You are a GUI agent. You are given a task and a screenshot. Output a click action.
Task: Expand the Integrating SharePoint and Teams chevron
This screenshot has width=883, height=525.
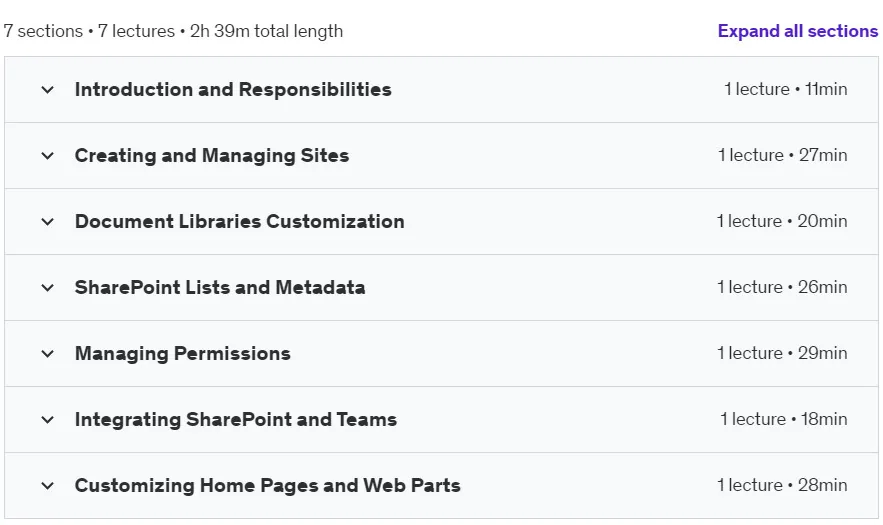click(48, 420)
